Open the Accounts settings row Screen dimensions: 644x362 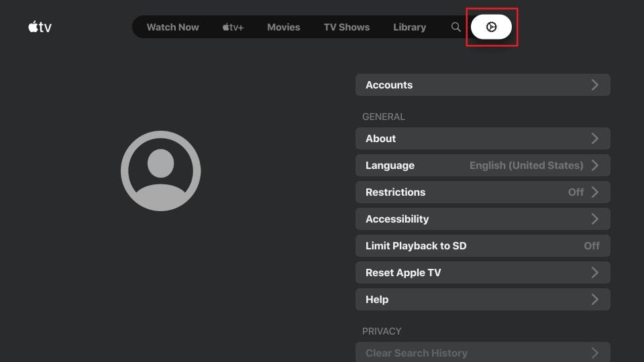coord(483,85)
